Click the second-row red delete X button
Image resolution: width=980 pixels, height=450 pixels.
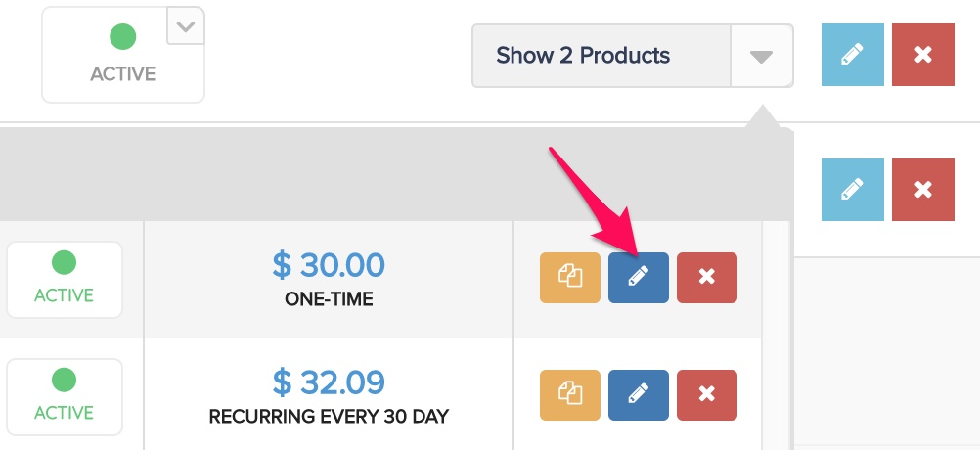tap(923, 190)
